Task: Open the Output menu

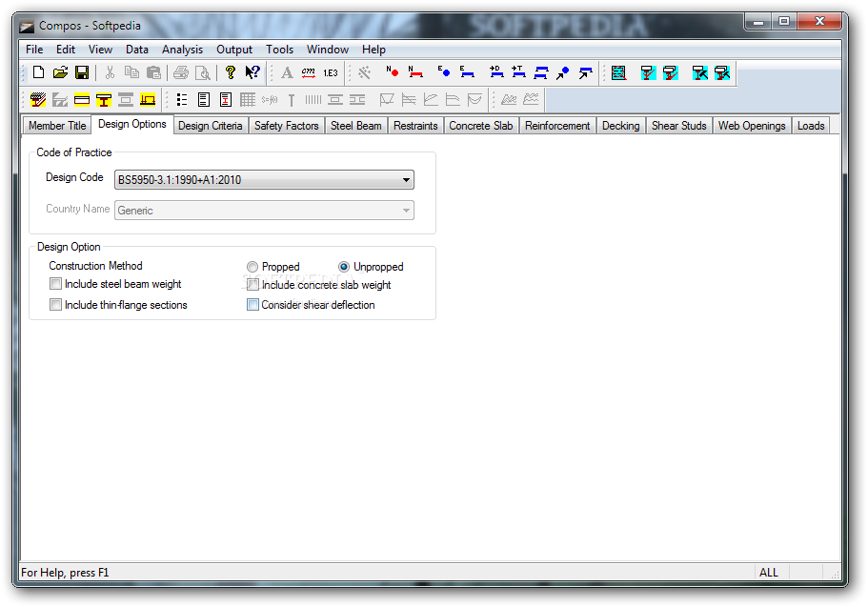Action: [x=234, y=50]
